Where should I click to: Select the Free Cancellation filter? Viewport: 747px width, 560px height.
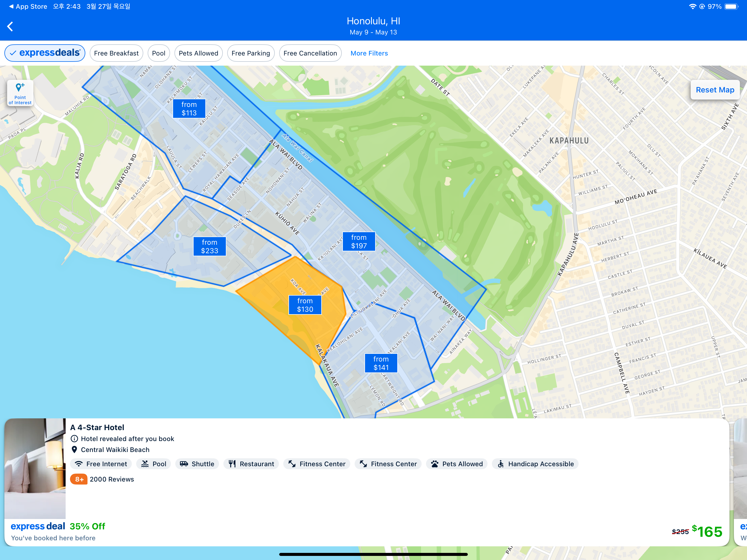(x=310, y=53)
